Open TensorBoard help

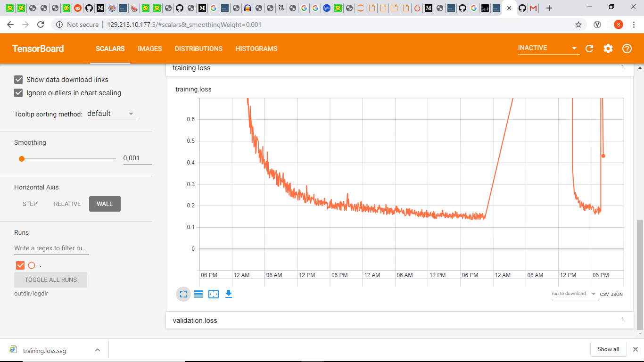(x=627, y=49)
